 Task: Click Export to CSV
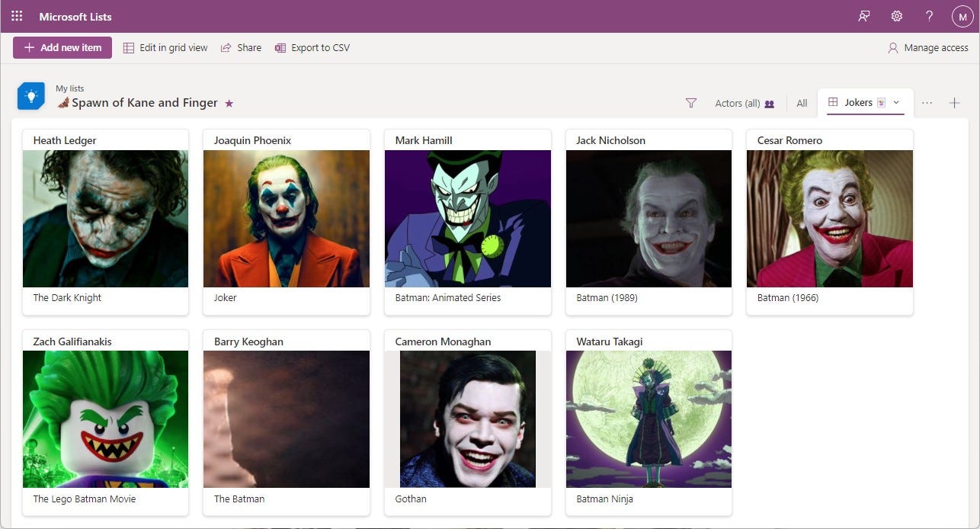[312, 47]
